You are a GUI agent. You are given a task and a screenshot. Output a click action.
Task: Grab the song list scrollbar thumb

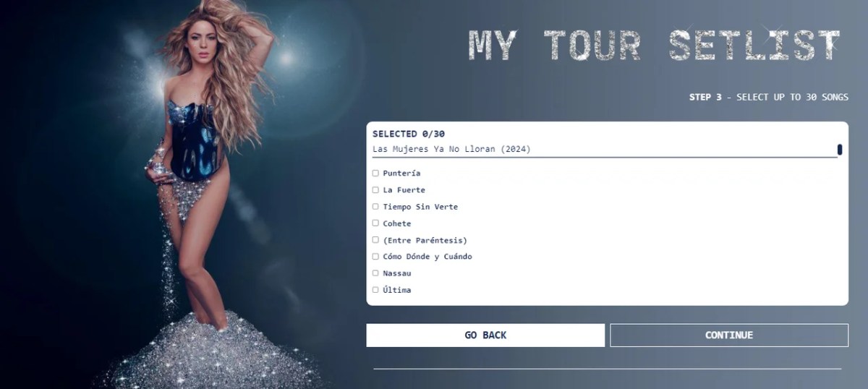[x=840, y=150]
